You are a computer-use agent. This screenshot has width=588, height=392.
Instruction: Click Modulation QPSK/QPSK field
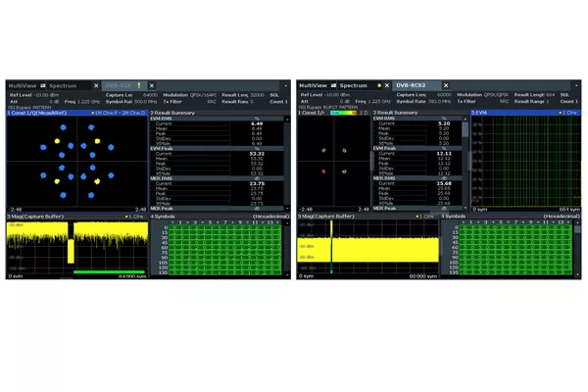click(x=482, y=94)
